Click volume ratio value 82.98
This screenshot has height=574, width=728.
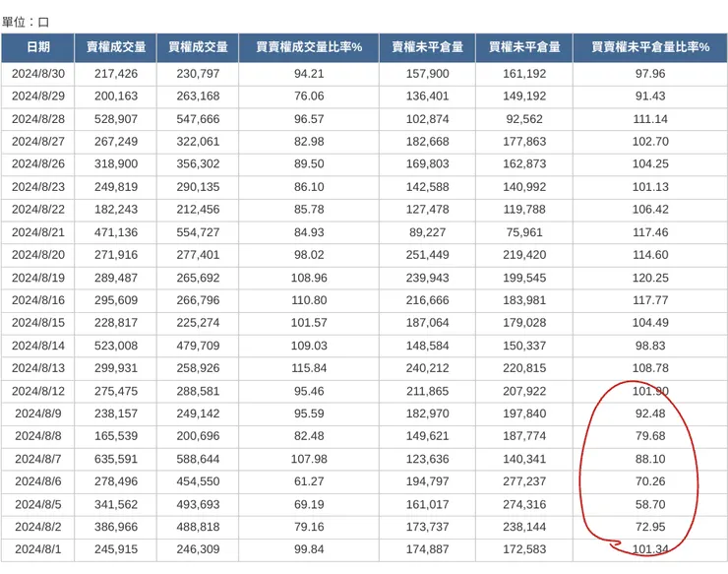(309, 142)
